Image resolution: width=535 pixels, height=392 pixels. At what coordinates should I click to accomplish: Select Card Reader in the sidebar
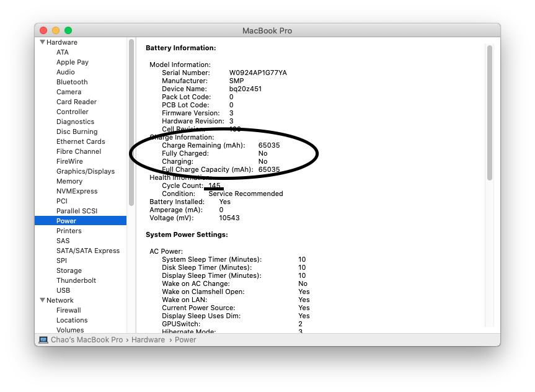[x=76, y=102]
